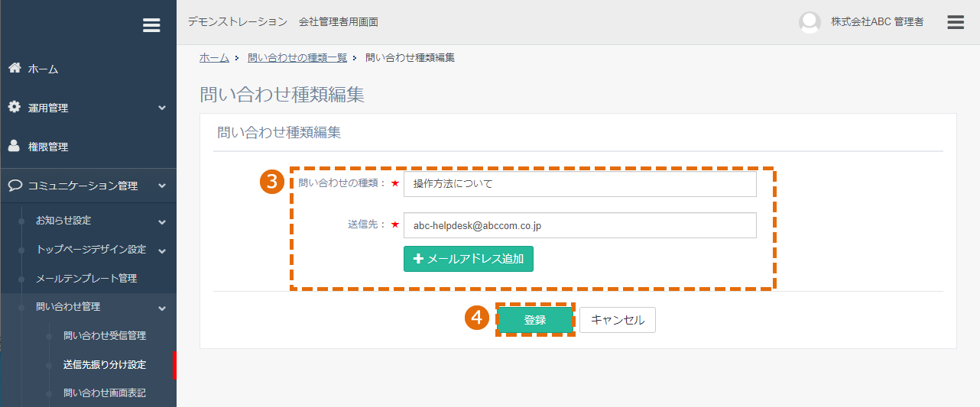
Task: Click the 問い合わせ種類編集 breadcrumb text
Action: pos(410,58)
